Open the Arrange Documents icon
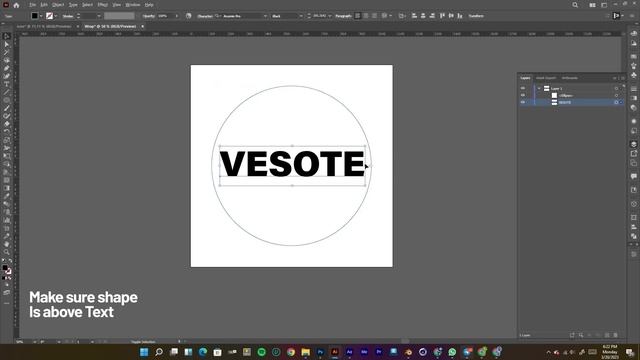640x360 pixels. click(x=592, y=5)
